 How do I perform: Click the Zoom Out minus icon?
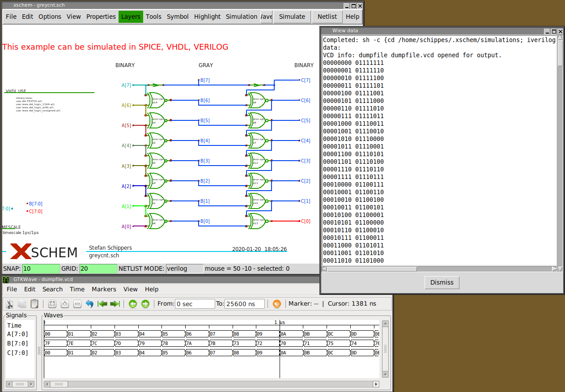[77, 304]
